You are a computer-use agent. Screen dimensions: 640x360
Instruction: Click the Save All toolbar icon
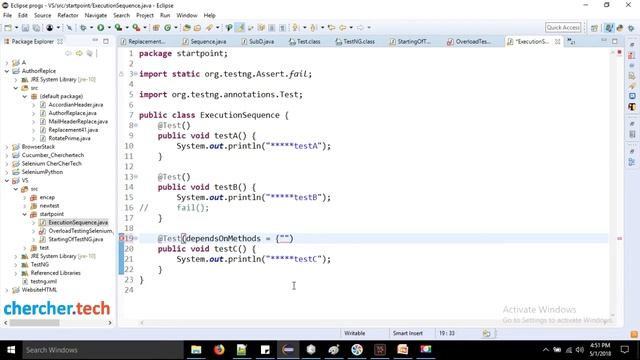point(36,28)
